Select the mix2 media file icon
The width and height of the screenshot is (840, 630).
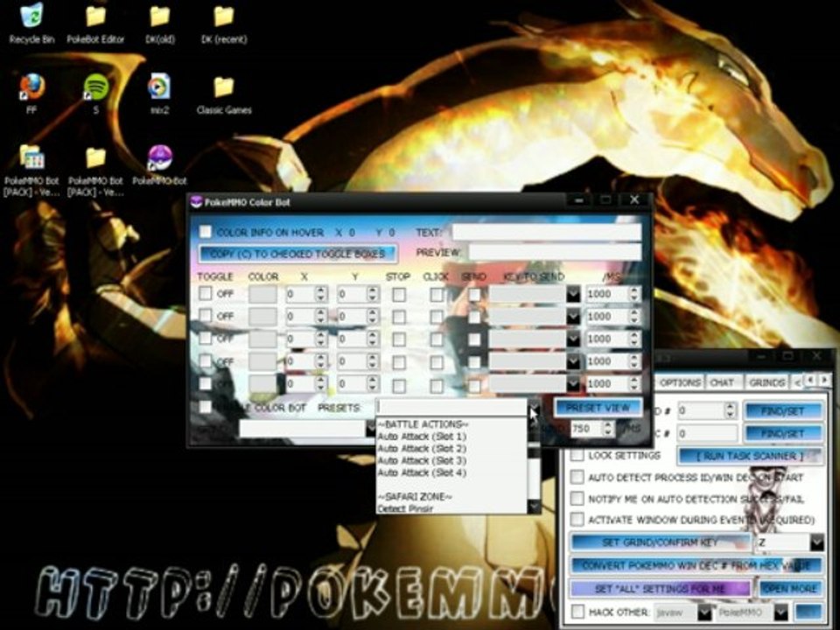point(159,87)
